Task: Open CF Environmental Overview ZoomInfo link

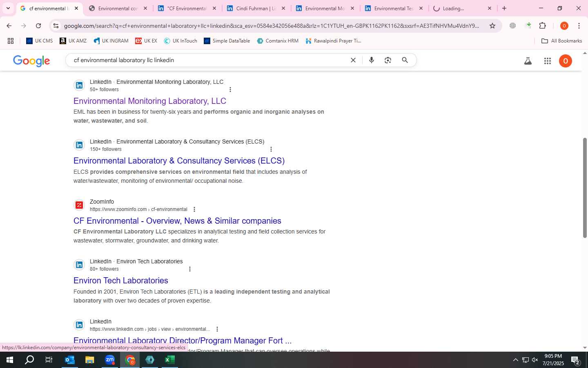Action: pyautogui.click(x=177, y=221)
